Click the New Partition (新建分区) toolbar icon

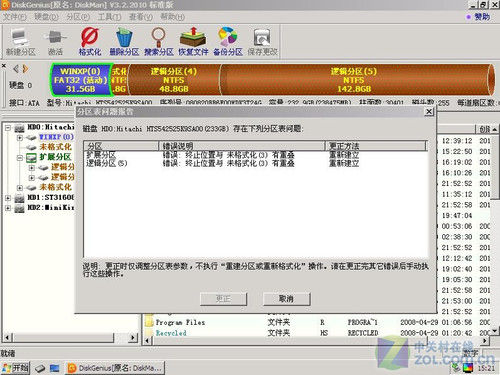[x=20, y=42]
